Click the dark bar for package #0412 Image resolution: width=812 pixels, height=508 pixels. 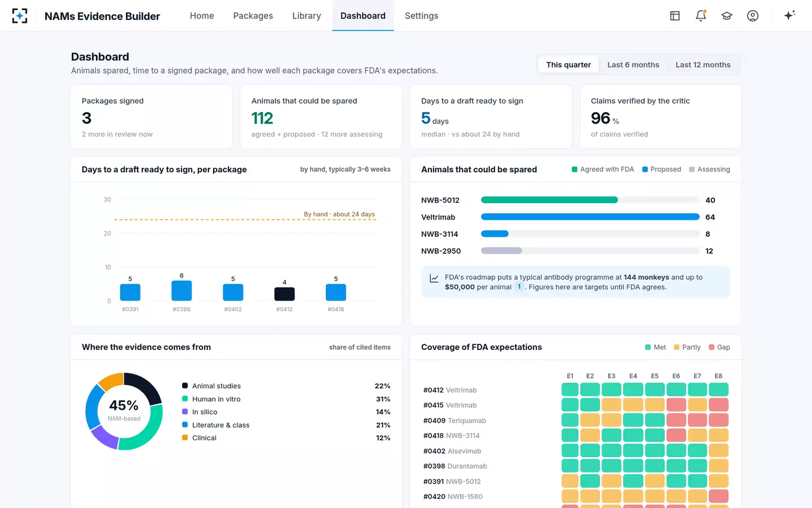click(284, 294)
